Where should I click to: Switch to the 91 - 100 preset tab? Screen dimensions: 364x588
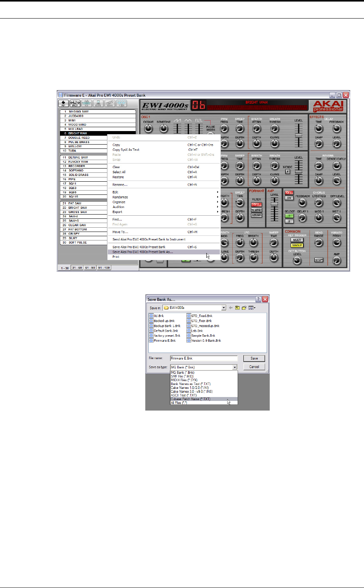[104, 268]
